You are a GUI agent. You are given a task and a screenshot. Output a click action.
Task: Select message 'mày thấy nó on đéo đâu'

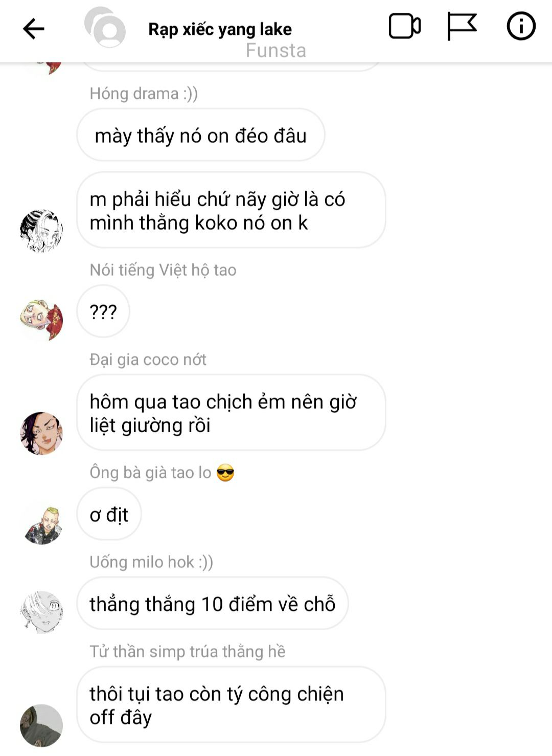pos(201,135)
